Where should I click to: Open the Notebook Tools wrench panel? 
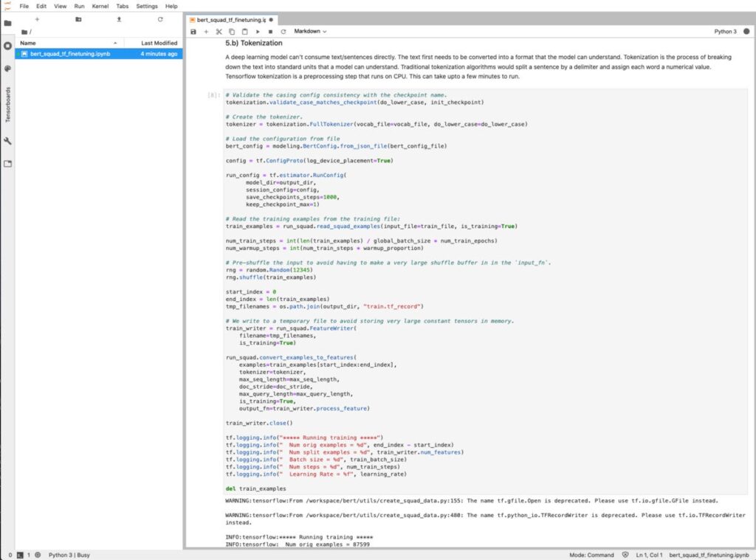click(8, 140)
